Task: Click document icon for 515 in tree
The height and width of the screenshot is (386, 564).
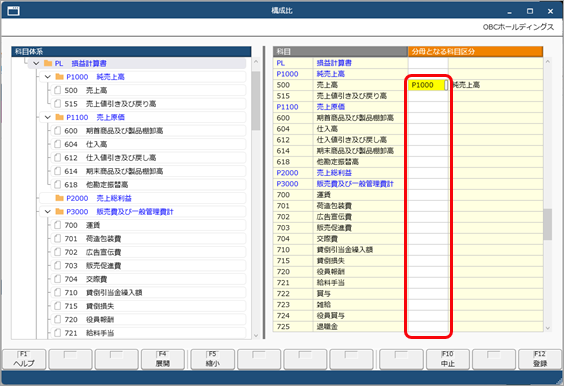Action: tap(57, 104)
